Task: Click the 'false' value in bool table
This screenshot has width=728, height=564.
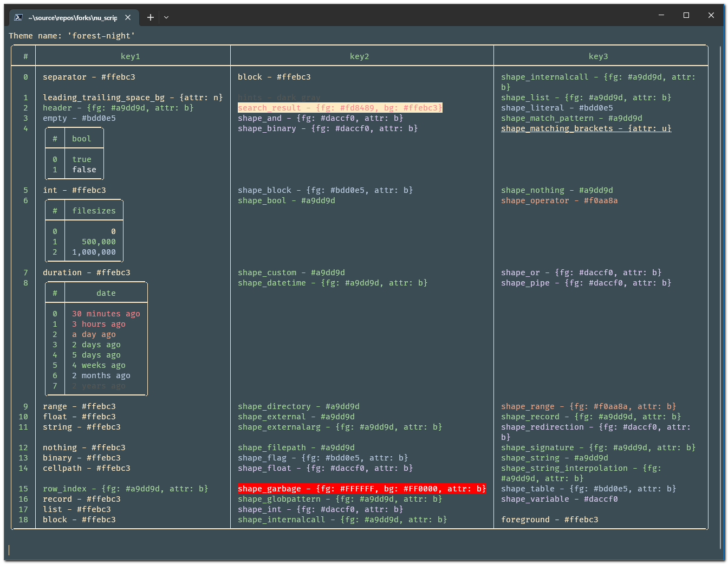Action: 84,170
